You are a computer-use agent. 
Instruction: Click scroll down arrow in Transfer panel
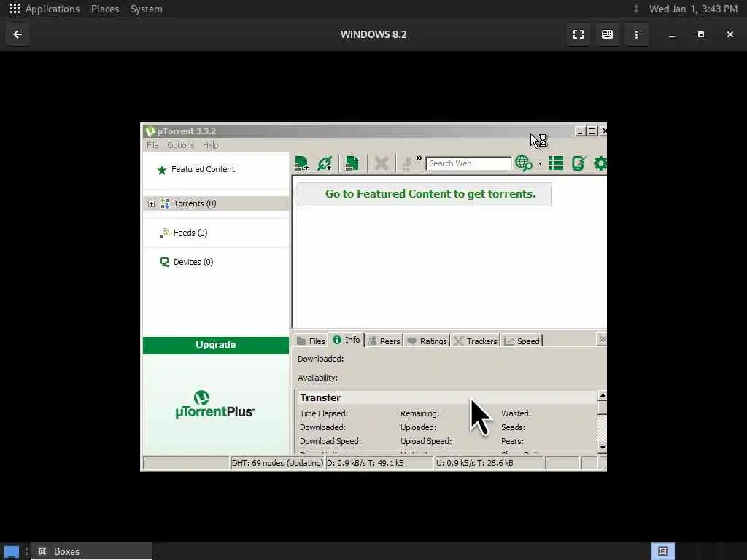(602, 447)
